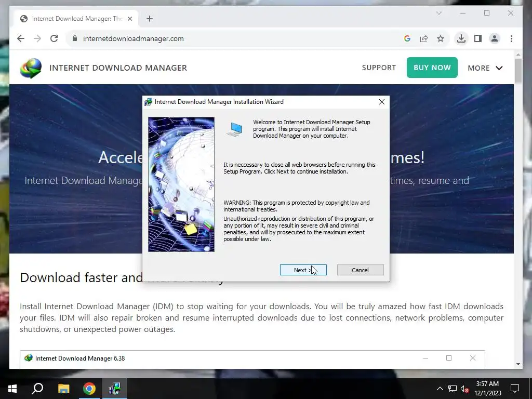This screenshot has height=399, width=532.
Task: Open Chrome downloads tray
Action: click(461, 38)
